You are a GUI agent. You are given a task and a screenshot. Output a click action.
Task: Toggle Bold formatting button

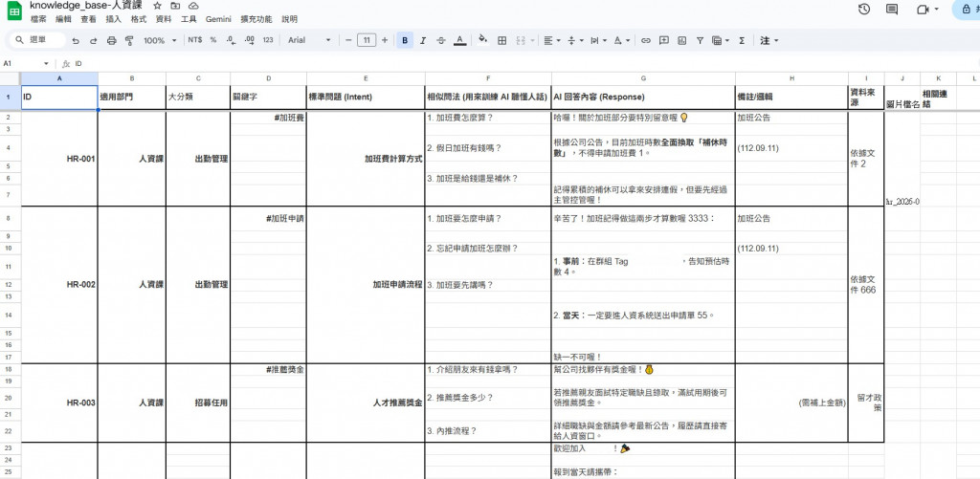pos(405,40)
